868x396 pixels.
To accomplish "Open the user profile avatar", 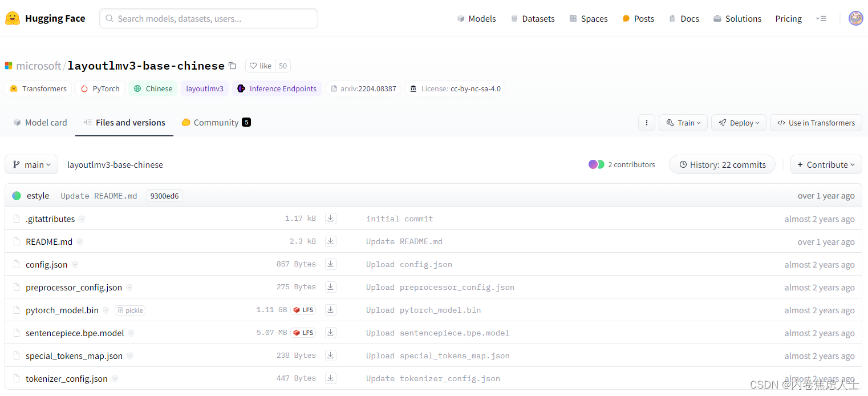I will coord(855,18).
